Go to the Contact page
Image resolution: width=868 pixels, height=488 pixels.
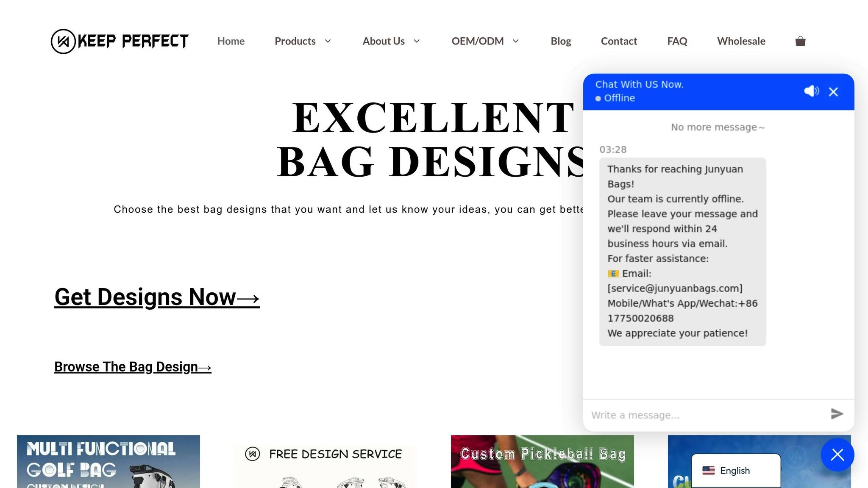pyautogui.click(x=619, y=41)
